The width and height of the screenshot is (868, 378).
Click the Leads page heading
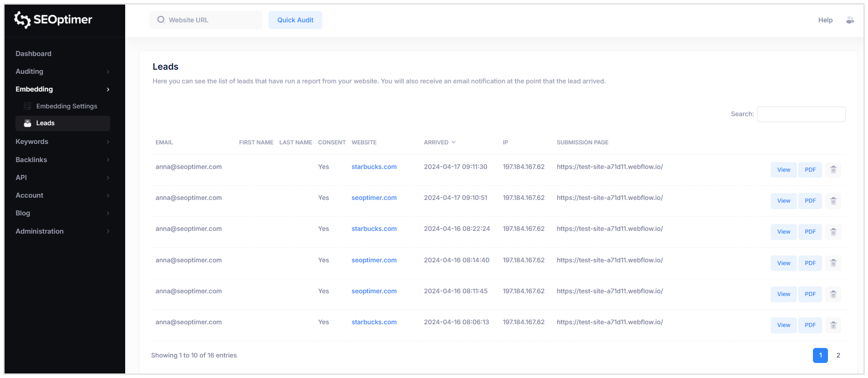tap(165, 66)
